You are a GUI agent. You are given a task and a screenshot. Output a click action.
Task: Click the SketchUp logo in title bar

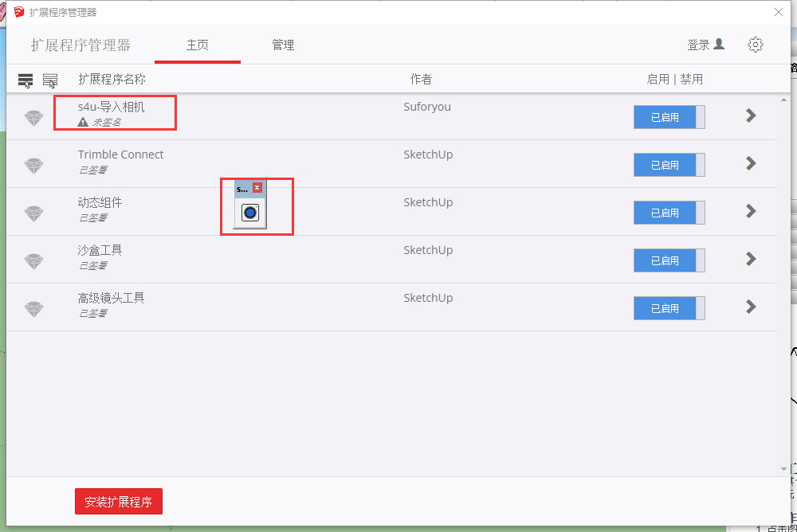coord(19,12)
